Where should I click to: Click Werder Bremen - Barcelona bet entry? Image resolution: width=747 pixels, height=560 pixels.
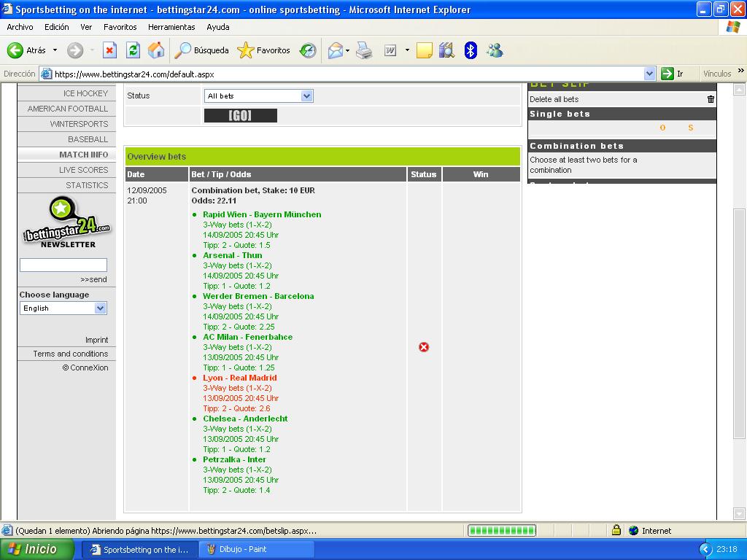coord(258,296)
